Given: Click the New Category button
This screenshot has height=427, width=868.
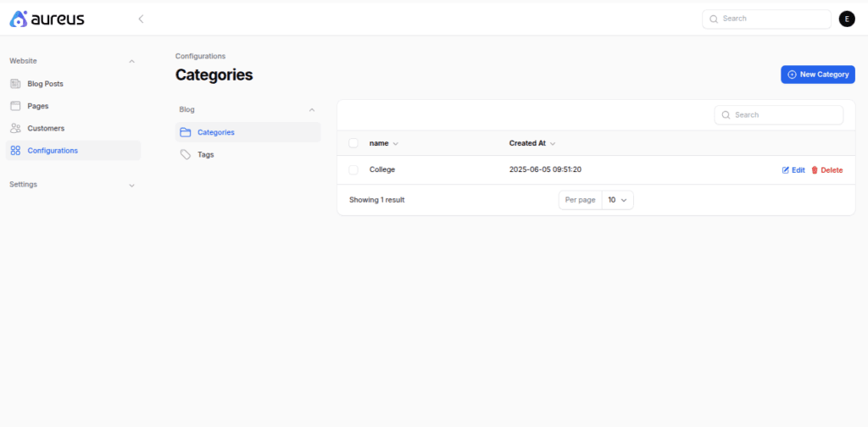Looking at the screenshot, I should point(818,75).
